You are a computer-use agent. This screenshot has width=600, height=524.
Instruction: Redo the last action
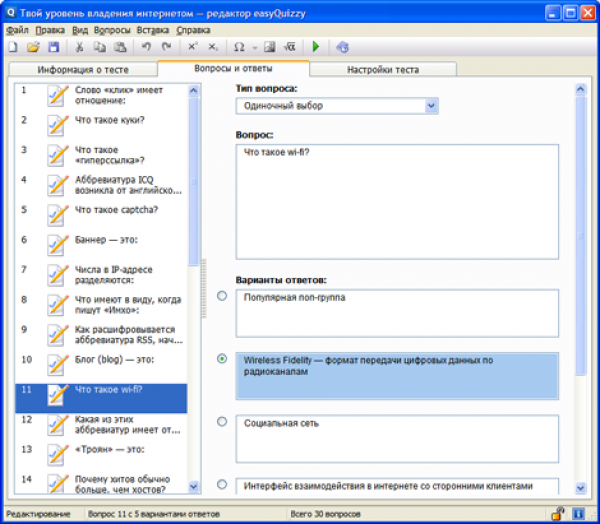166,47
